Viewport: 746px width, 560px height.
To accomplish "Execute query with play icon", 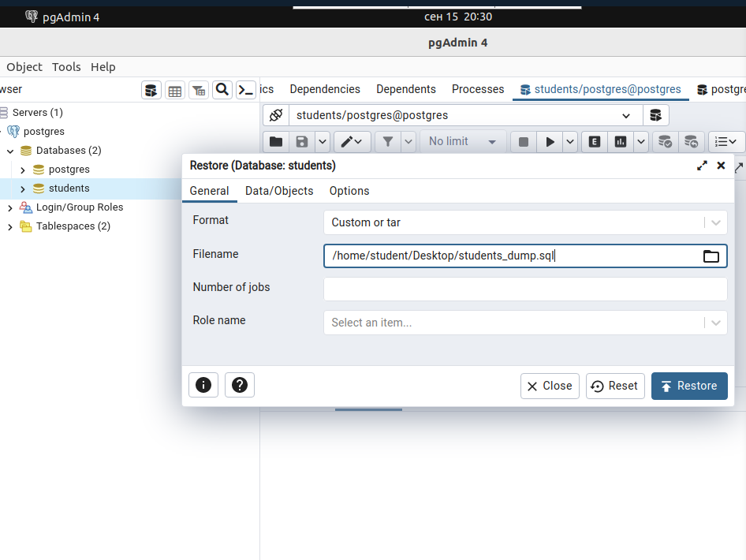I will point(550,142).
